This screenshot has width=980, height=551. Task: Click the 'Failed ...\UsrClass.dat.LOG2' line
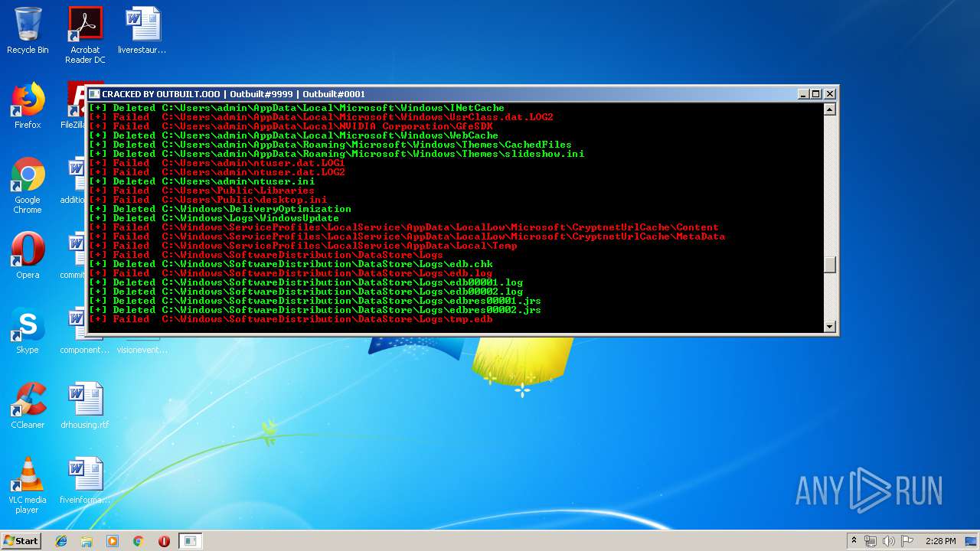point(321,117)
